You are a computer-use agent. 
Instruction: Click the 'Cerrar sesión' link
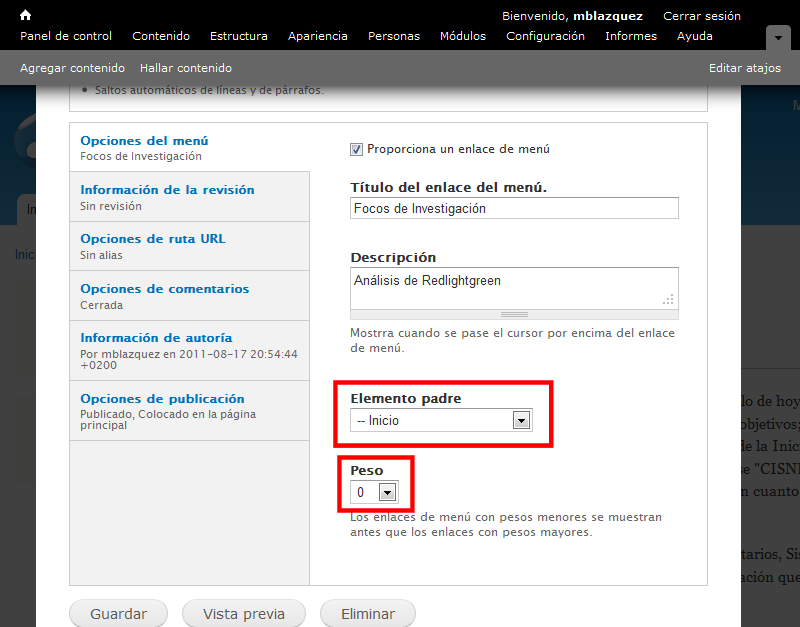tap(702, 16)
